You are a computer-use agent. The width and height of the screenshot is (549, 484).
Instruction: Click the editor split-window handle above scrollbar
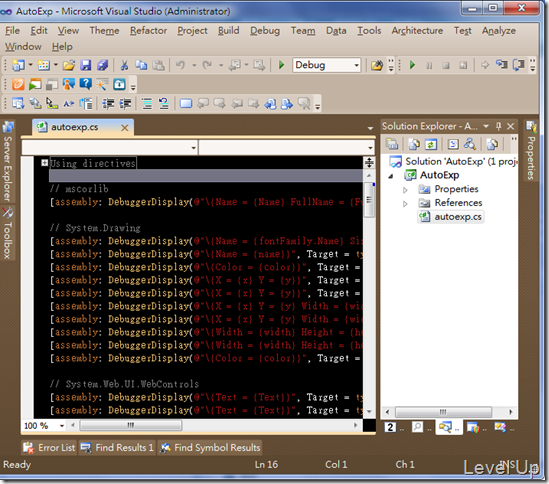[369, 163]
